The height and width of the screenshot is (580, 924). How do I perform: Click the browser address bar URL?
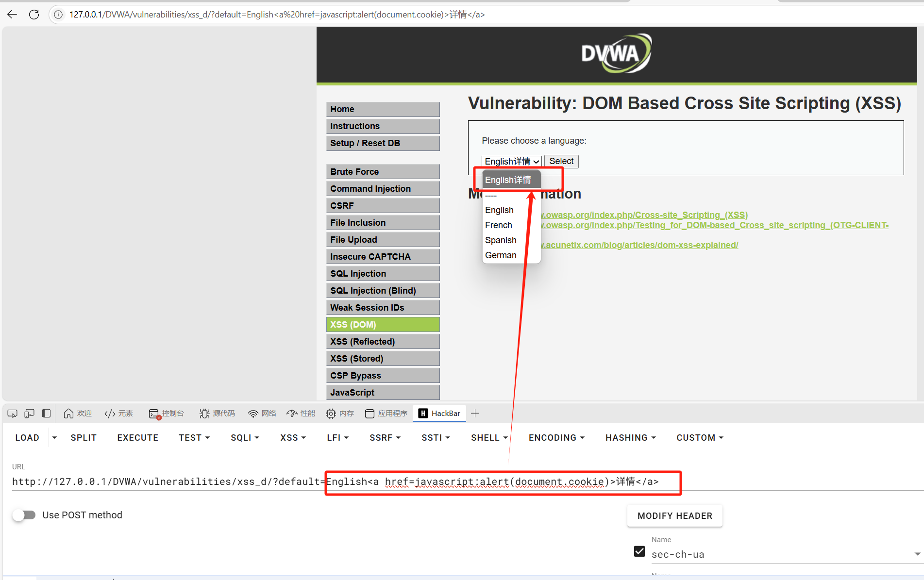click(277, 15)
